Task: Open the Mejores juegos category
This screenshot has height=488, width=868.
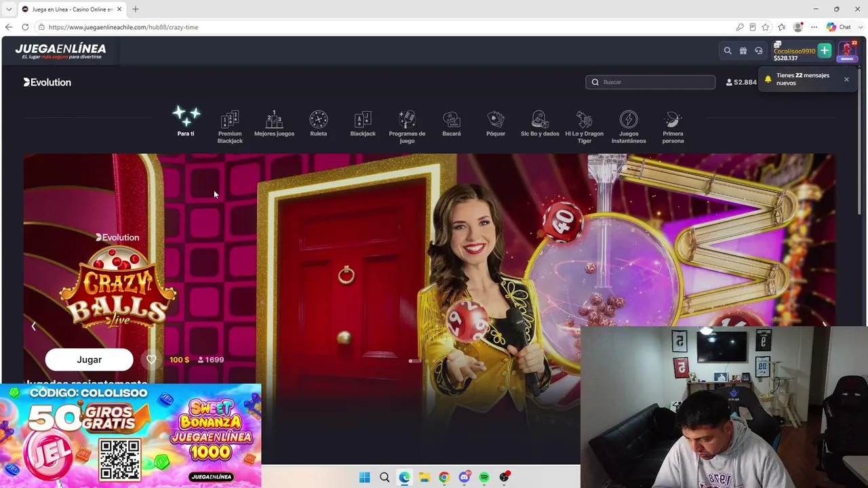Action: point(274,123)
